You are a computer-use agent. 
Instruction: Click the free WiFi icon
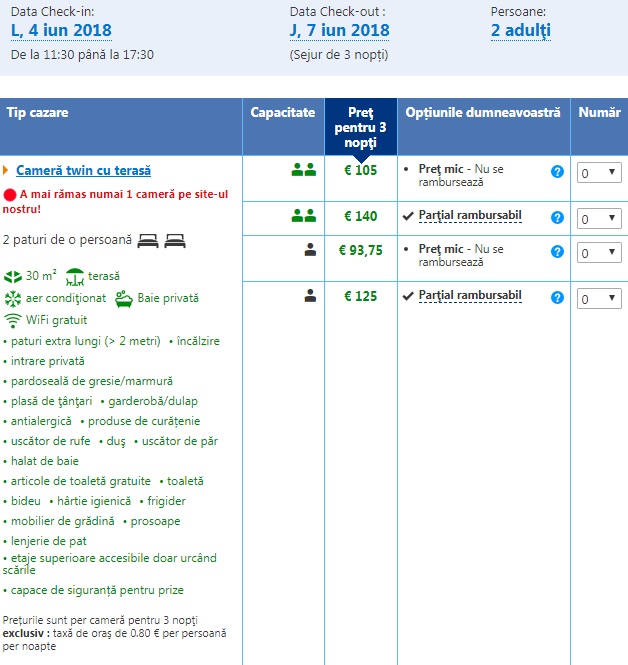pyautogui.click(x=13, y=320)
